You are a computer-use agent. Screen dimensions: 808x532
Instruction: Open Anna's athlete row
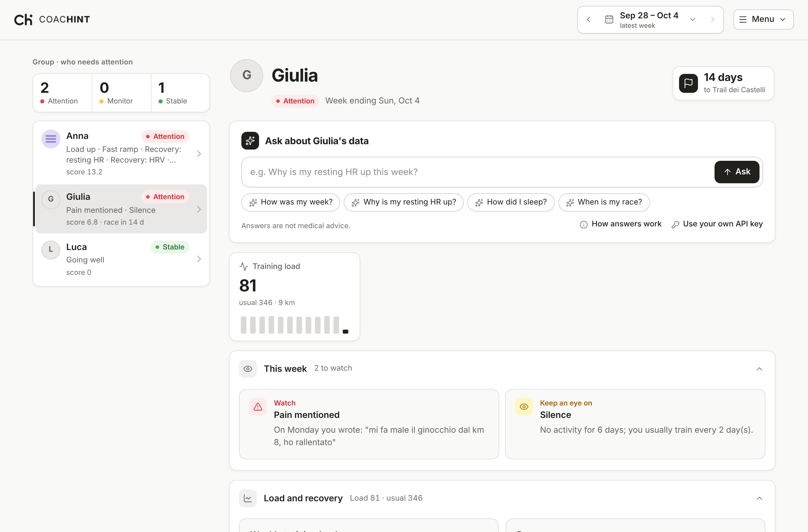121,153
